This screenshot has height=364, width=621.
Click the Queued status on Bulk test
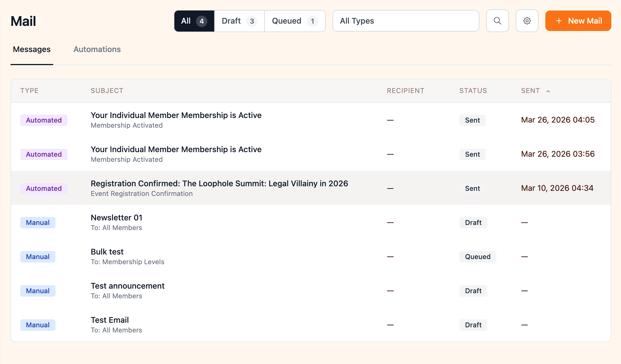click(x=478, y=257)
